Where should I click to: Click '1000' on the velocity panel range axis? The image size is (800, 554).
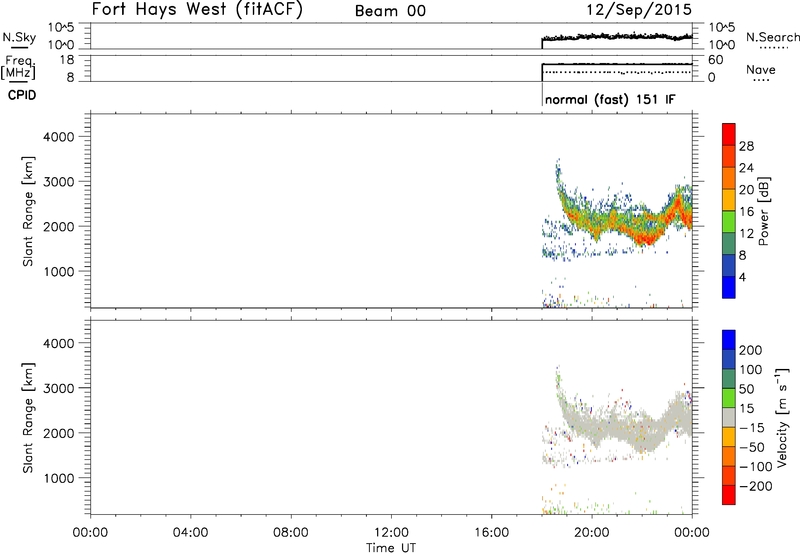58,478
